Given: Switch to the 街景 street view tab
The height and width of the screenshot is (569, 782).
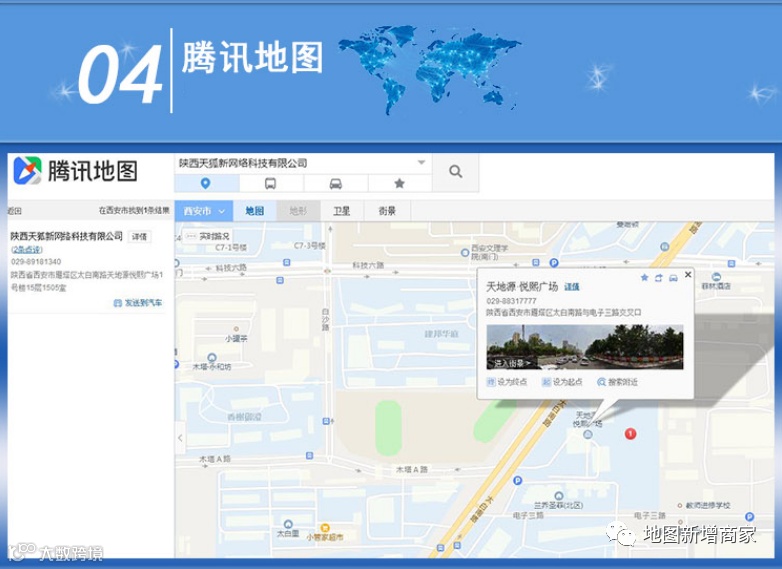Looking at the screenshot, I should coord(387,211).
